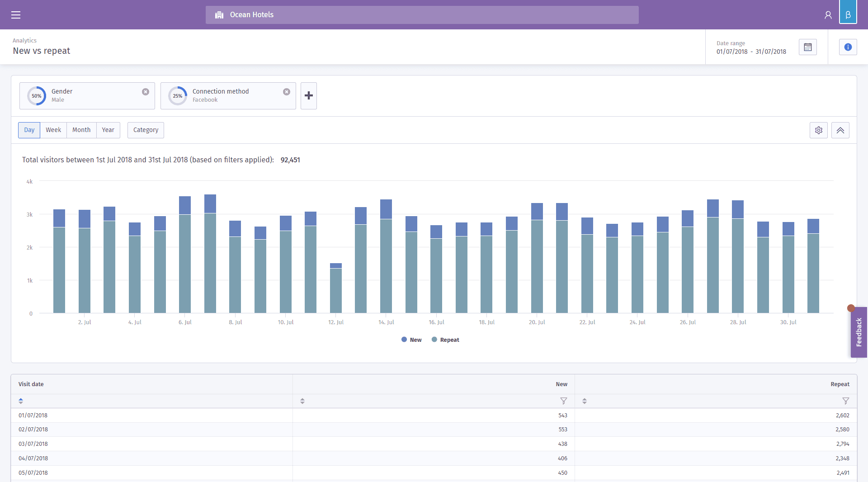The width and height of the screenshot is (868, 482).
Task: Collapse the chart panel with double chevron
Action: point(840,130)
